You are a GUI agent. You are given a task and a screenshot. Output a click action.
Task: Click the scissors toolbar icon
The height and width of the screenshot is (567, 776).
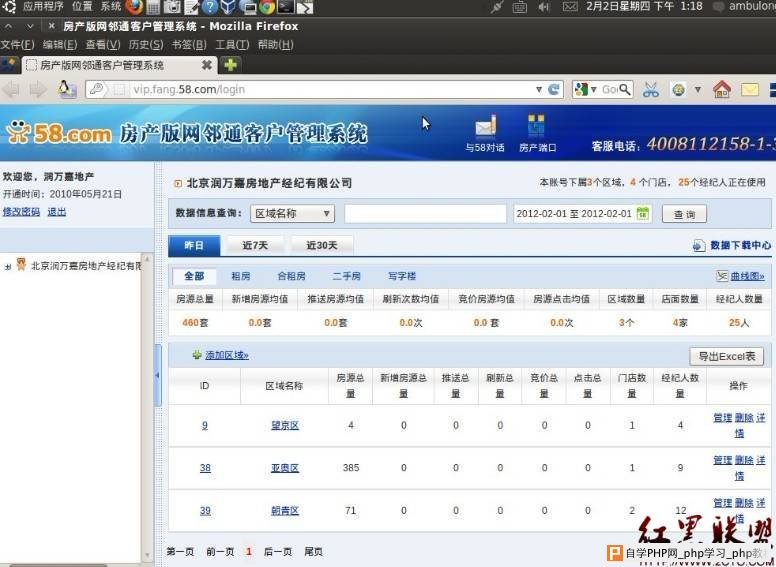[651, 90]
